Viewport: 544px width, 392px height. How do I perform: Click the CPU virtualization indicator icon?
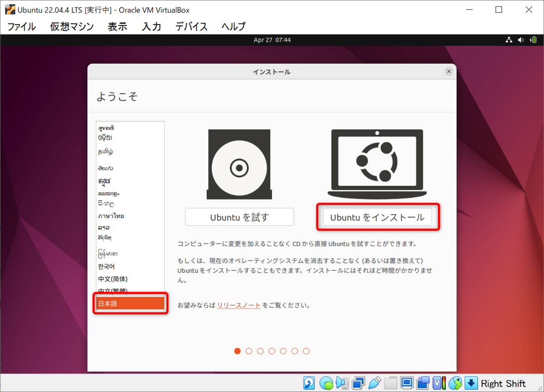click(439, 383)
